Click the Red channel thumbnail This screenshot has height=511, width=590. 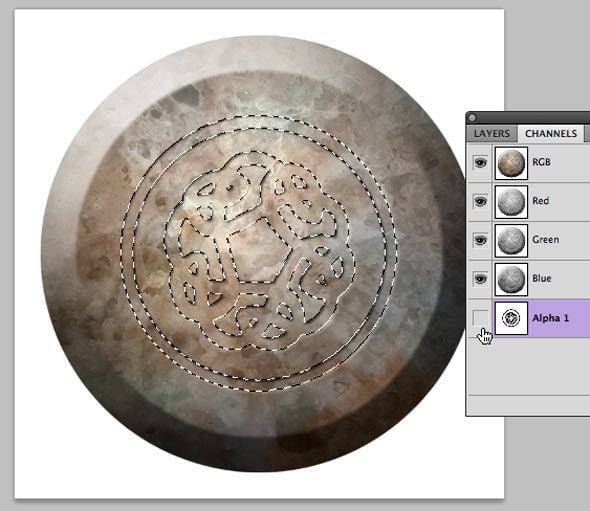pos(511,202)
